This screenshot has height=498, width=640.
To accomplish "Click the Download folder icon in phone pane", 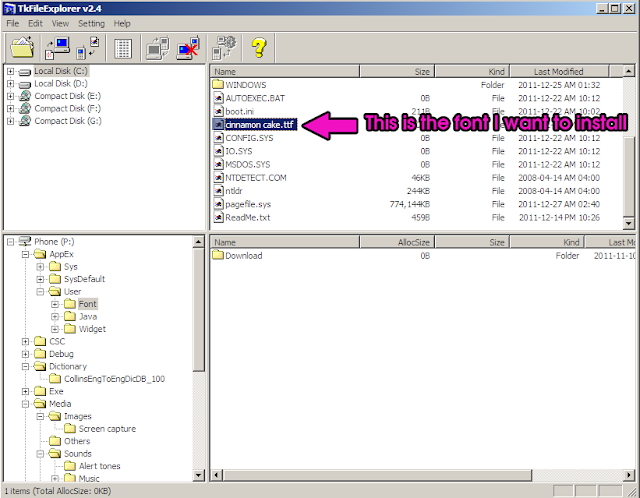I will pos(218,255).
